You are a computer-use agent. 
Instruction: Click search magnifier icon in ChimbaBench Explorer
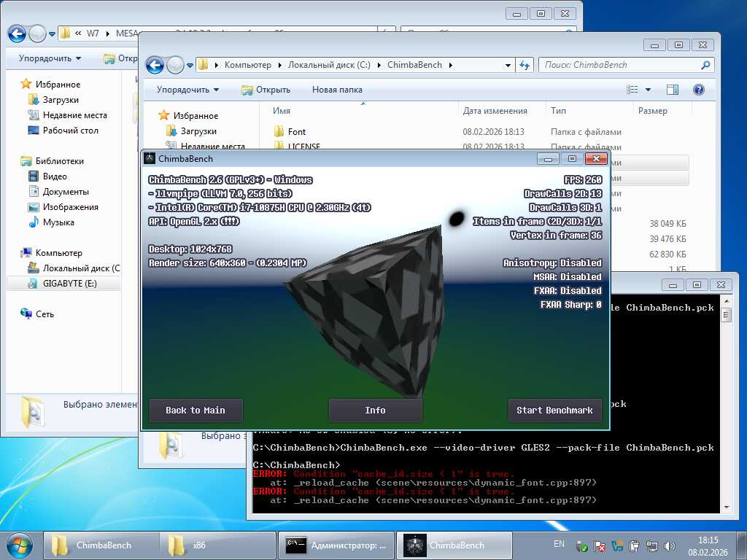[705, 65]
